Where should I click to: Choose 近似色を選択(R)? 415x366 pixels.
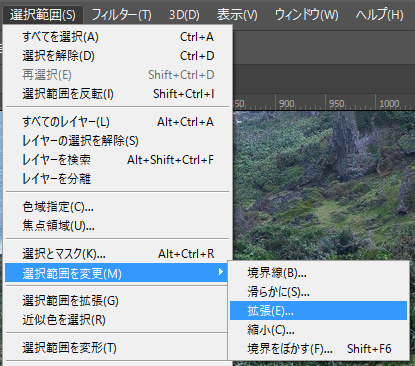tap(116, 320)
